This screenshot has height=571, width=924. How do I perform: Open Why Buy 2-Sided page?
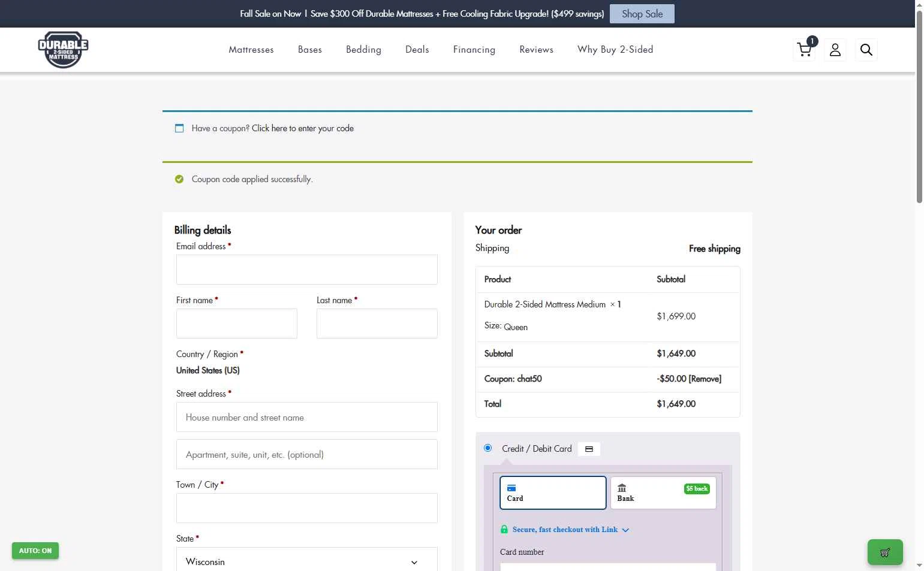pyautogui.click(x=615, y=50)
